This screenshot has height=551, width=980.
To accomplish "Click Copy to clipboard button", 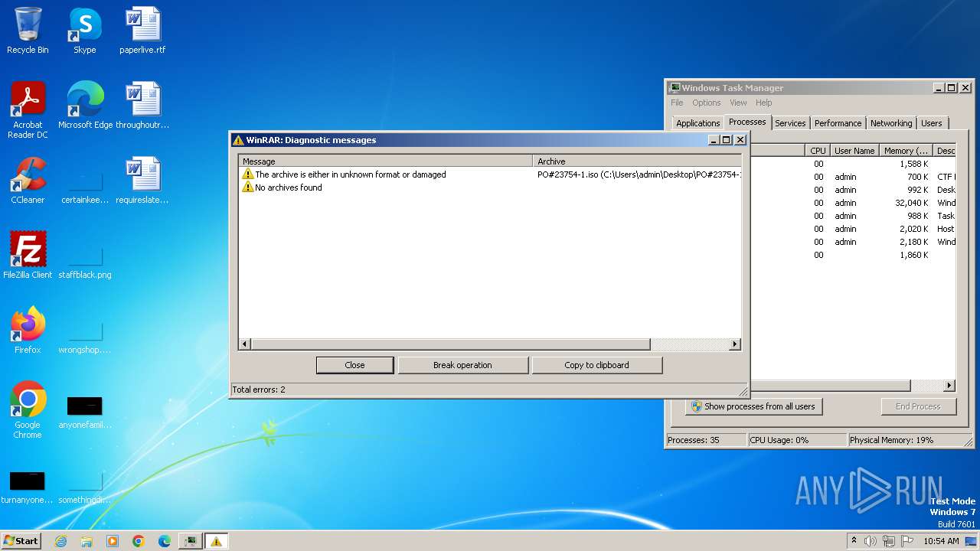I will click(x=596, y=365).
